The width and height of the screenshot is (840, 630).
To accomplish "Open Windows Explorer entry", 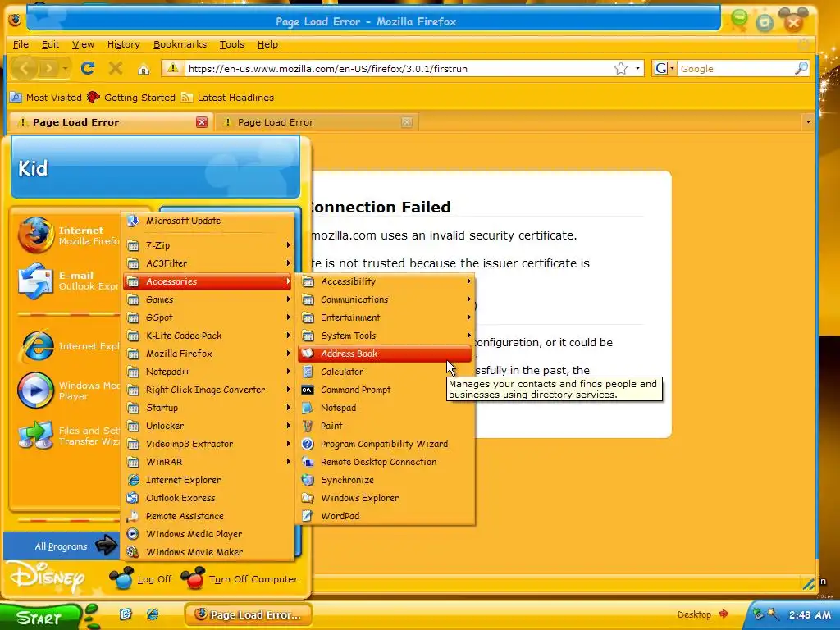I will (385, 498).
